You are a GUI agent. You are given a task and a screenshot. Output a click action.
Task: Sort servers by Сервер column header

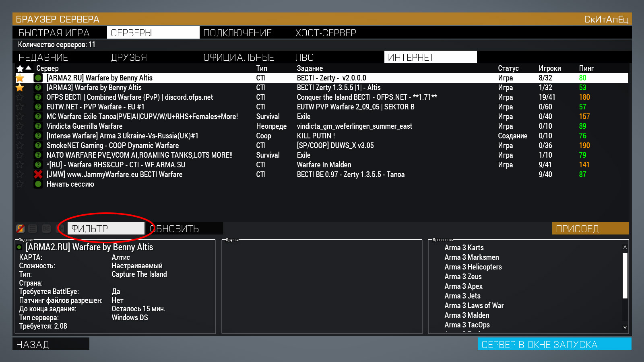pos(47,68)
